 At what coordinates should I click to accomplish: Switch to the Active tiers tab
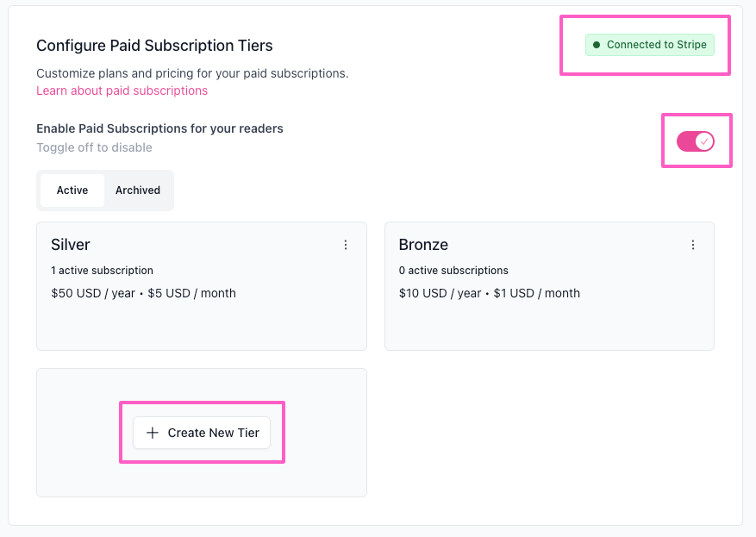(72, 190)
